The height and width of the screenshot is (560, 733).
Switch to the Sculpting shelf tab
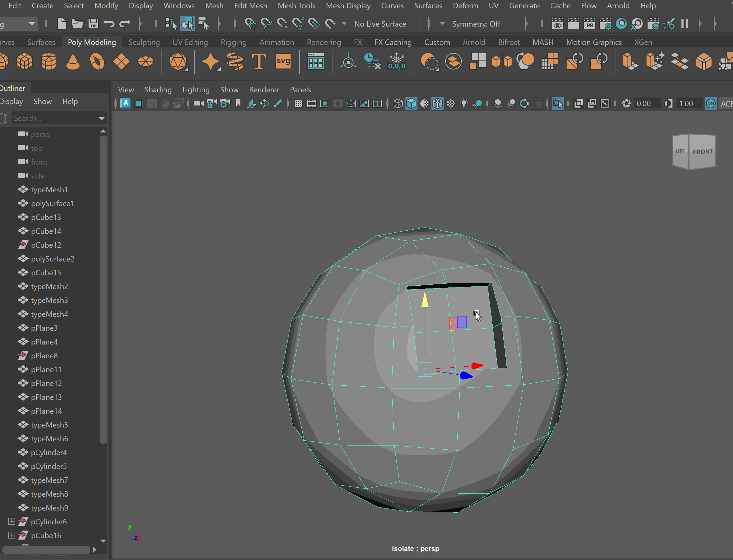(144, 42)
